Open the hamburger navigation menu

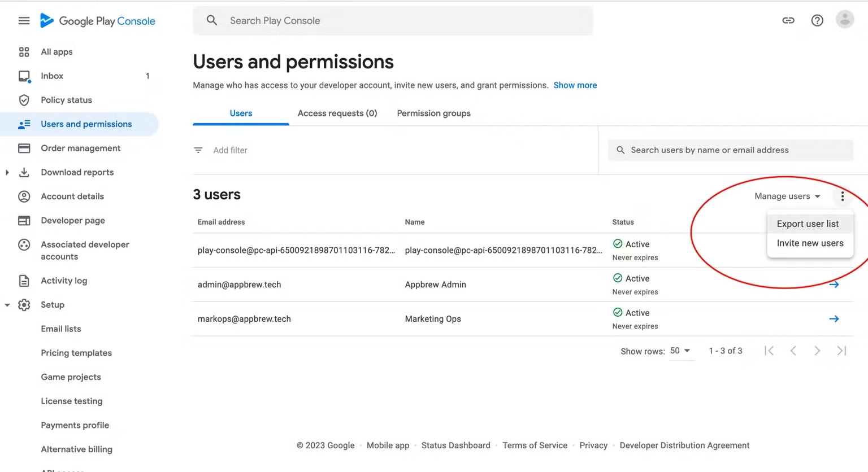pyautogui.click(x=24, y=21)
